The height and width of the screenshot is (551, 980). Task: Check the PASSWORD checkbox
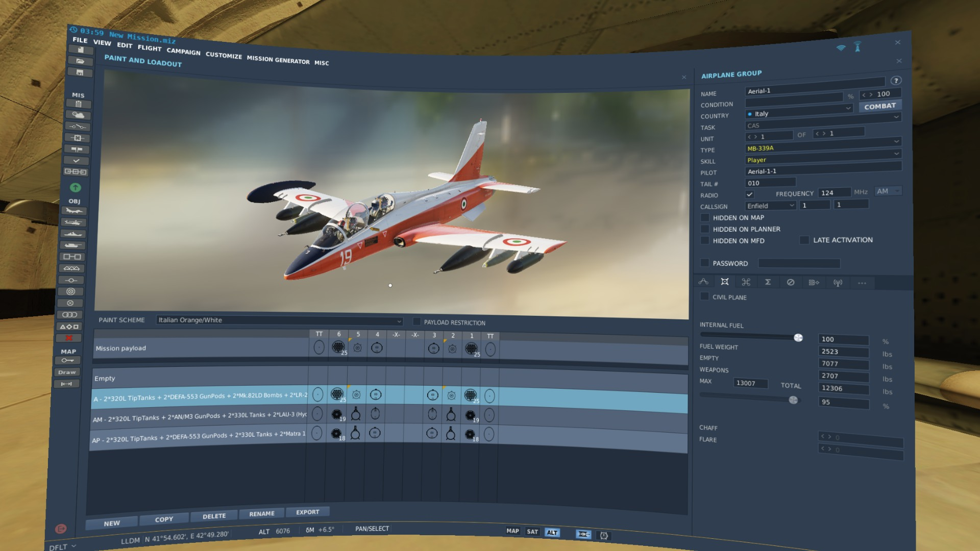click(705, 263)
